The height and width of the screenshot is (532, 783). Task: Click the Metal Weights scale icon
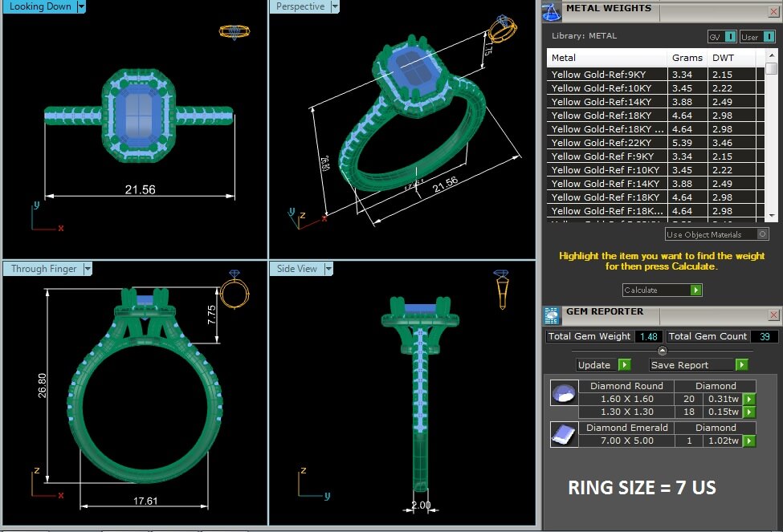click(551, 10)
